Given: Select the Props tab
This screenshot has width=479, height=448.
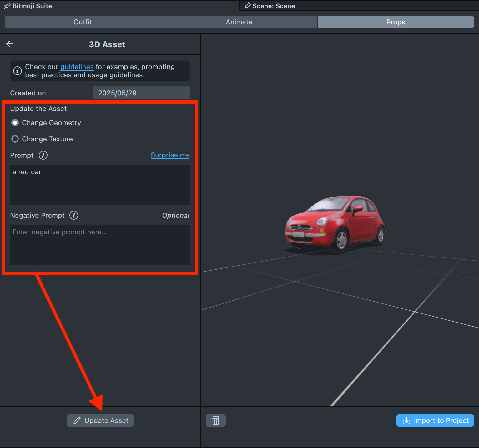Looking at the screenshot, I should (396, 22).
